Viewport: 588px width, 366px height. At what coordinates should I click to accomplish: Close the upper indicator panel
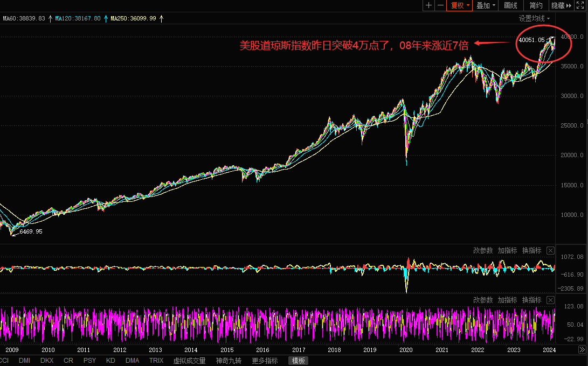pyautogui.click(x=550, y=251)
